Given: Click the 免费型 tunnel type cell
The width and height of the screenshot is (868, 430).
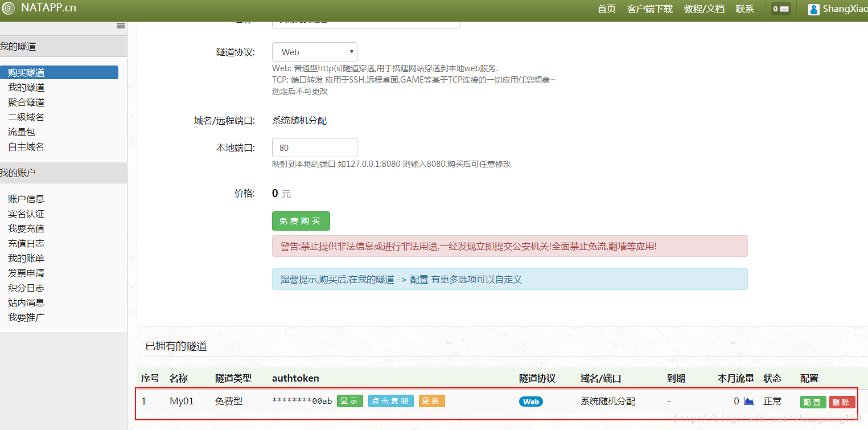Looking at the screenshot, I should 229,401.
